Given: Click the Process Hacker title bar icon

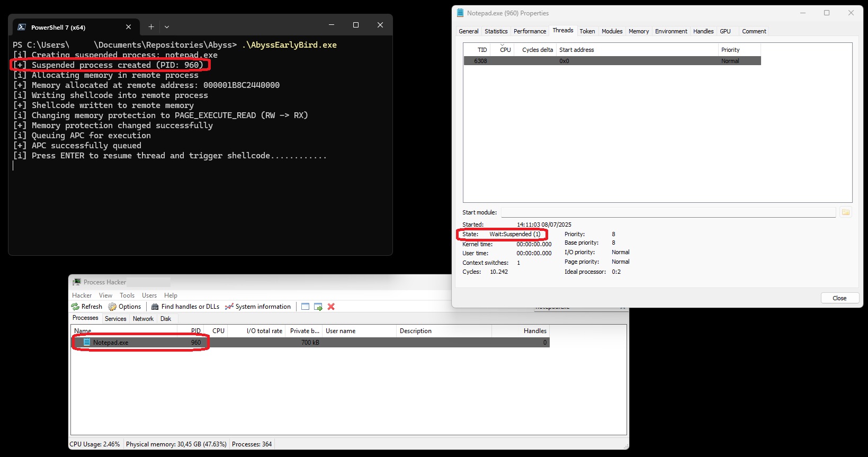Looking at the screenshot, I should pyautogui.click(x=77, y=282).
